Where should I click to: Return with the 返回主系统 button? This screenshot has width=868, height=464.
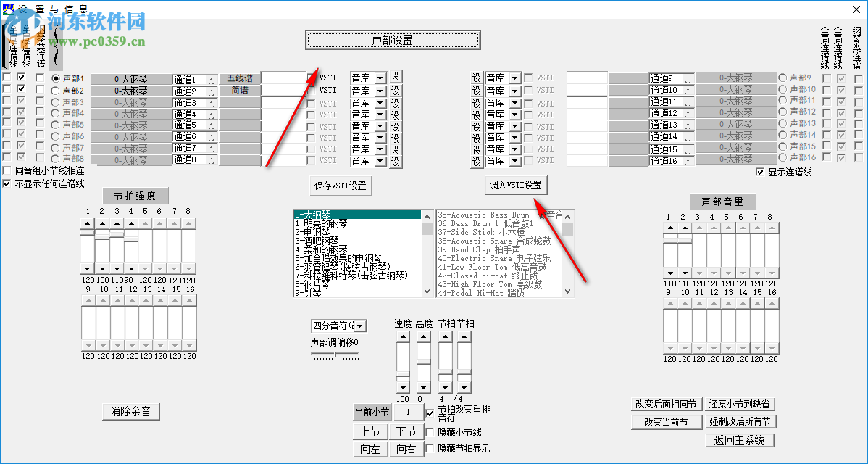(740, 441)
